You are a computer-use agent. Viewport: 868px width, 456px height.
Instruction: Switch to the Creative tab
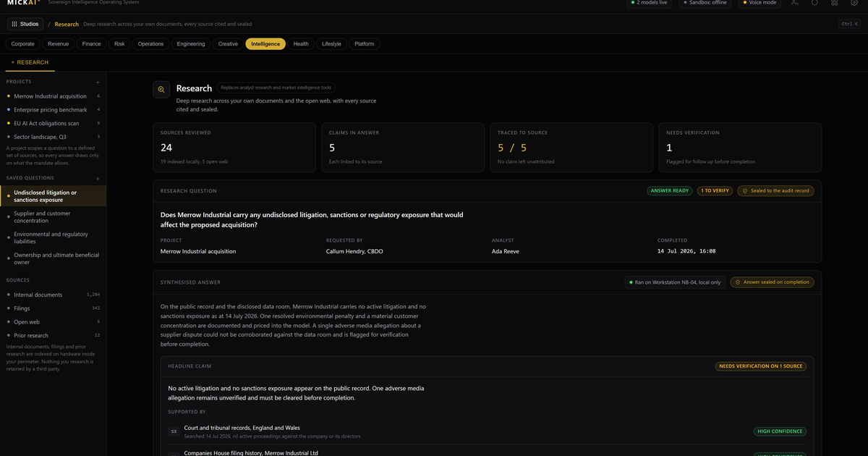[228, 44]
